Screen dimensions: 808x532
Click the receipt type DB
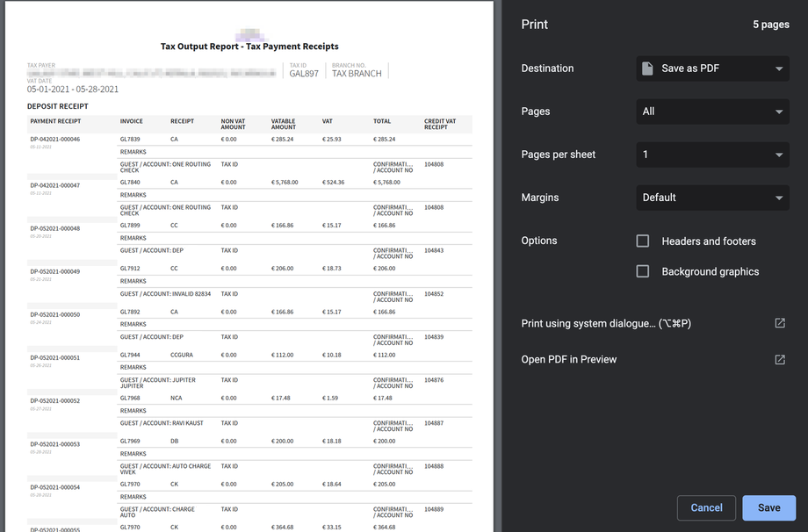tap(174, 442)
